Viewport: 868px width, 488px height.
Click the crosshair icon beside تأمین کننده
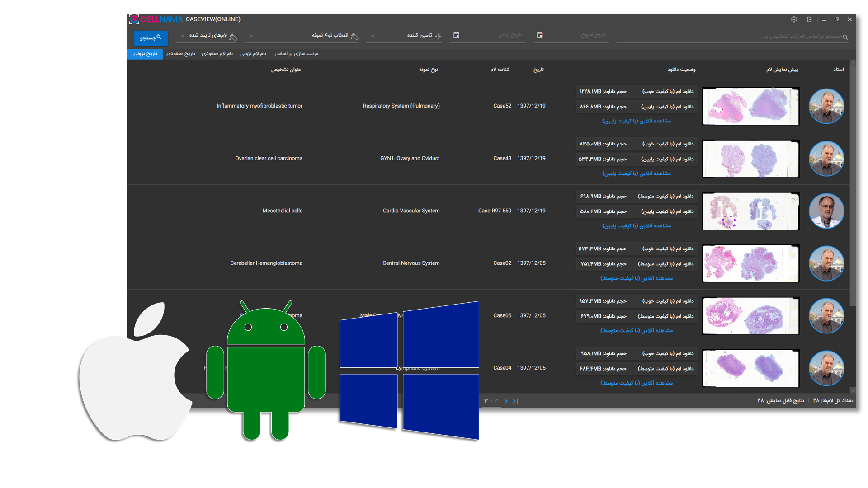pos(438,36)
